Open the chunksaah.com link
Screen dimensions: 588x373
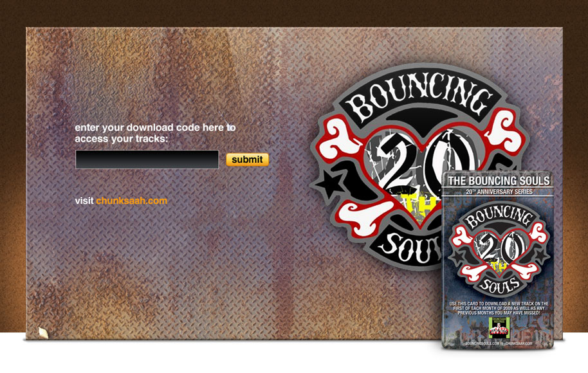click(x=132, y=201)
